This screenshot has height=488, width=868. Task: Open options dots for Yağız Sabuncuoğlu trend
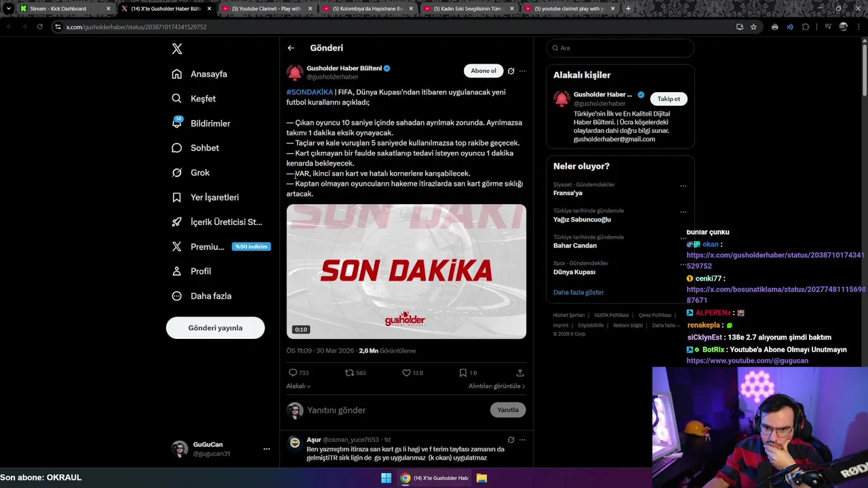684,212
